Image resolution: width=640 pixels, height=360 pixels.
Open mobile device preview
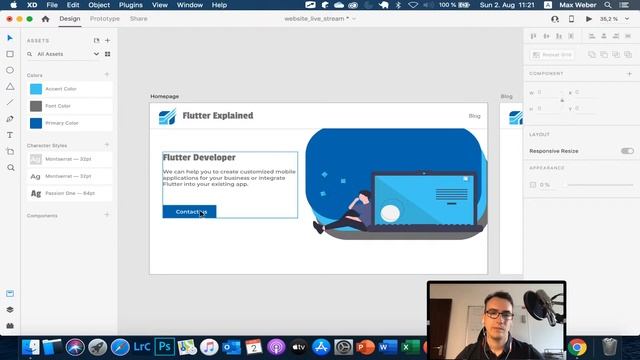(x=571, y=19)
